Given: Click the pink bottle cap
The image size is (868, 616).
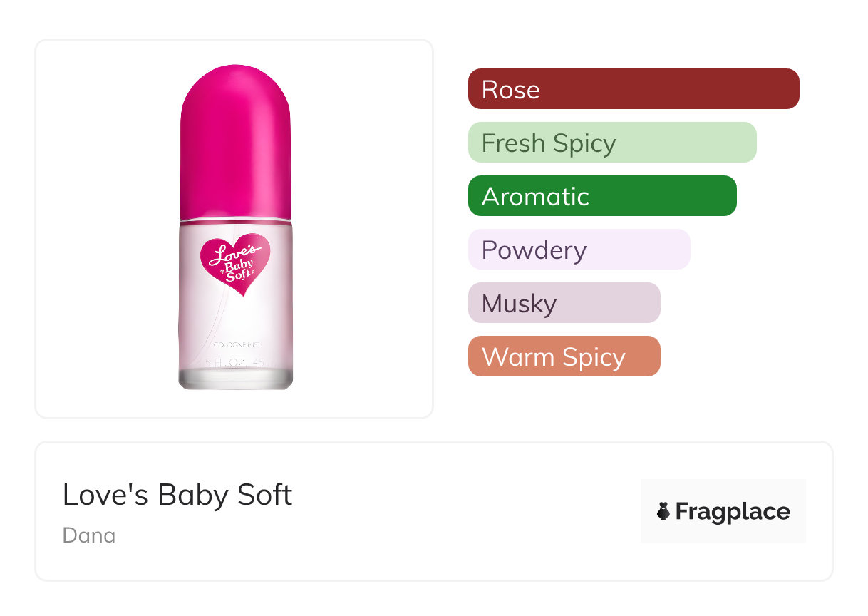Looking at the screenshot, I should pos(236,143).
